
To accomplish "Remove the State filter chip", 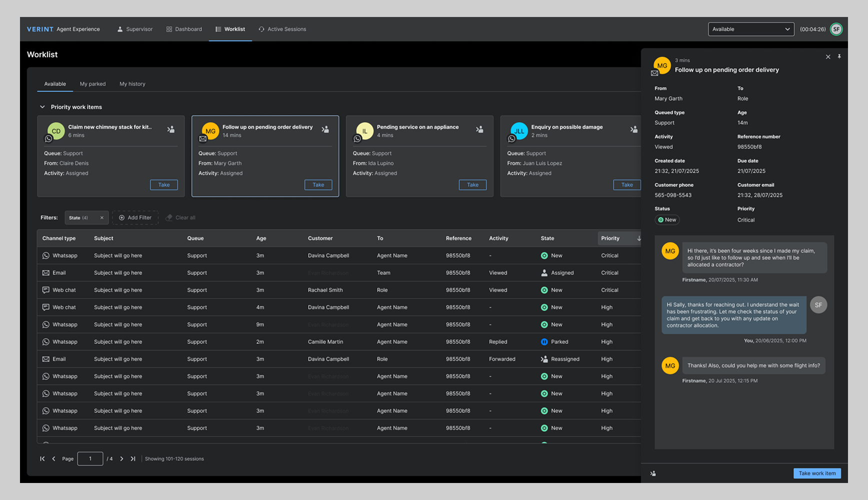I will (x=101, y=218).
